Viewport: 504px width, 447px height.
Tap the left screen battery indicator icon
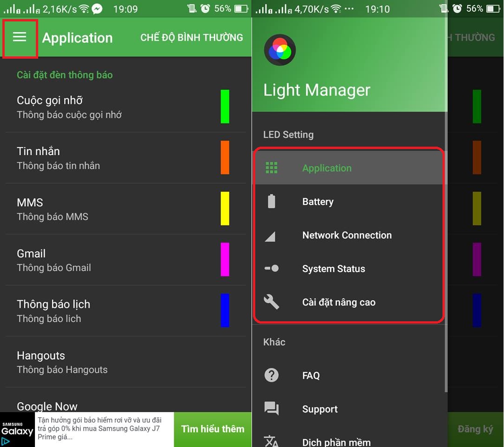241,9
